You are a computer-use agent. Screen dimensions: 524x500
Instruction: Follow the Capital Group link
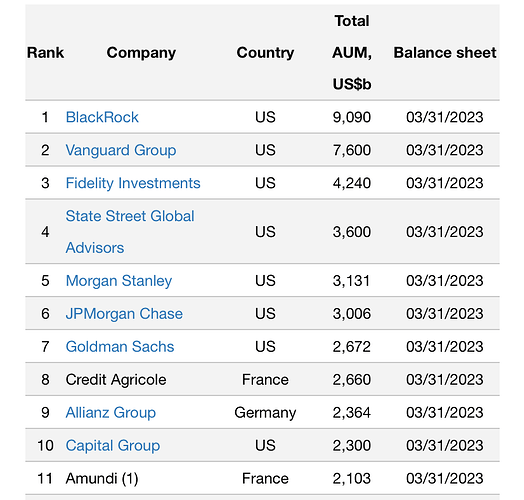coord(113,446)
